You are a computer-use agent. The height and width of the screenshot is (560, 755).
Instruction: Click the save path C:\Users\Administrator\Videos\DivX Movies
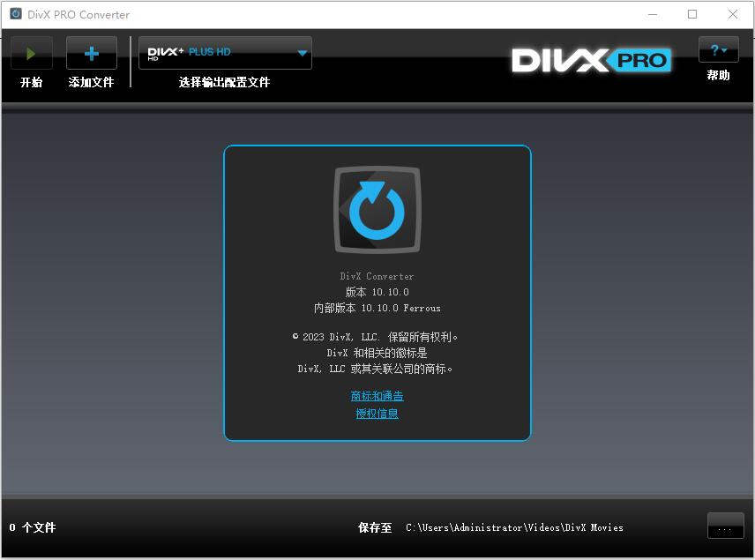tap(514, 527)
